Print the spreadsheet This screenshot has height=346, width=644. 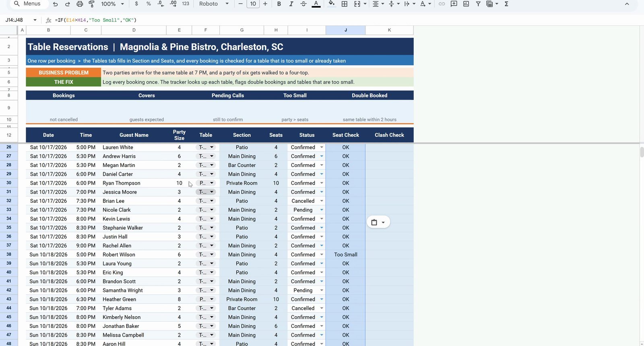(x=80, y=4)
